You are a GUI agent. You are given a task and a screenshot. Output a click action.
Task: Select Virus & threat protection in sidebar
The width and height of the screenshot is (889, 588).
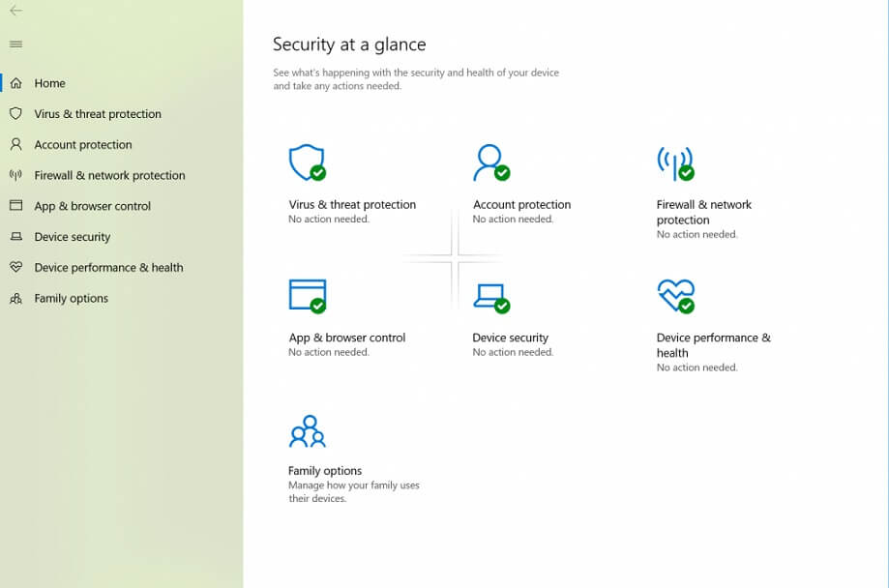98,113
